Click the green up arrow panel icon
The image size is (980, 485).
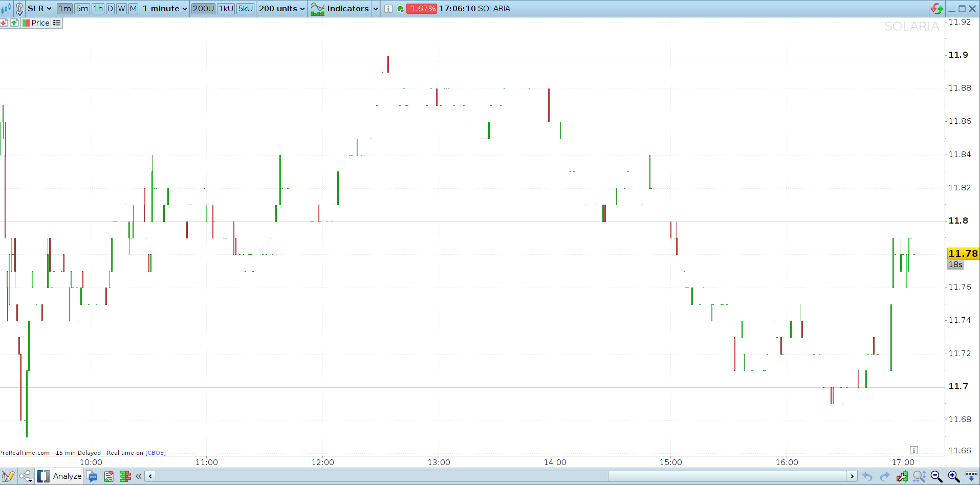(14, 23)
